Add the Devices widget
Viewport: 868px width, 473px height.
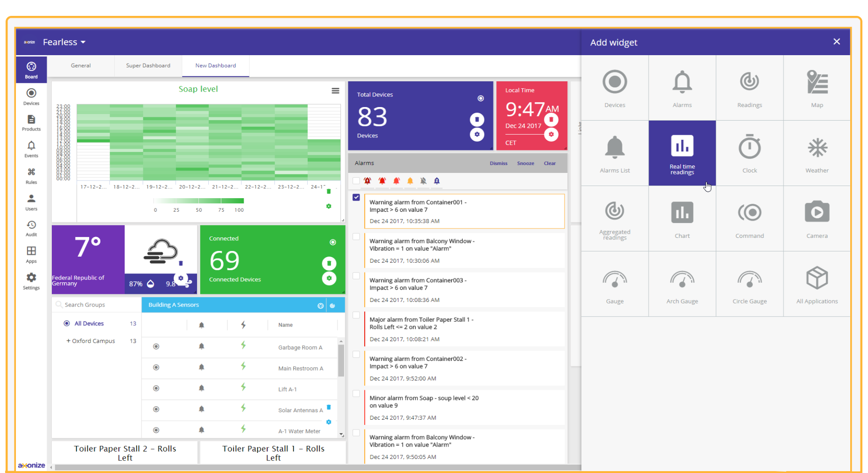[x=614, y=88]
